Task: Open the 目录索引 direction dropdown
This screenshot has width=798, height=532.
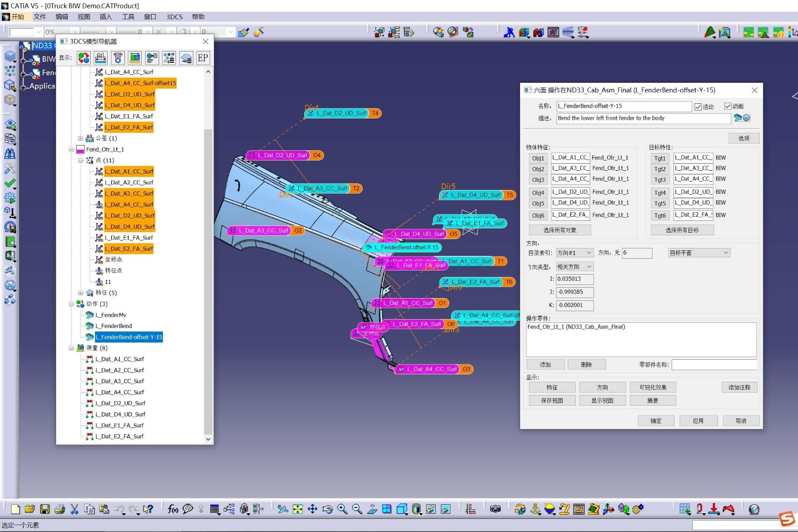Action: pyautogui.click(x=575, y=253)
